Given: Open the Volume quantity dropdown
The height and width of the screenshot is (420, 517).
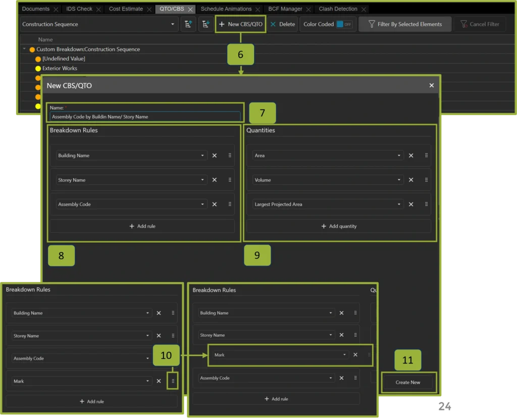Looking at the screenshot, I should 328,180.
